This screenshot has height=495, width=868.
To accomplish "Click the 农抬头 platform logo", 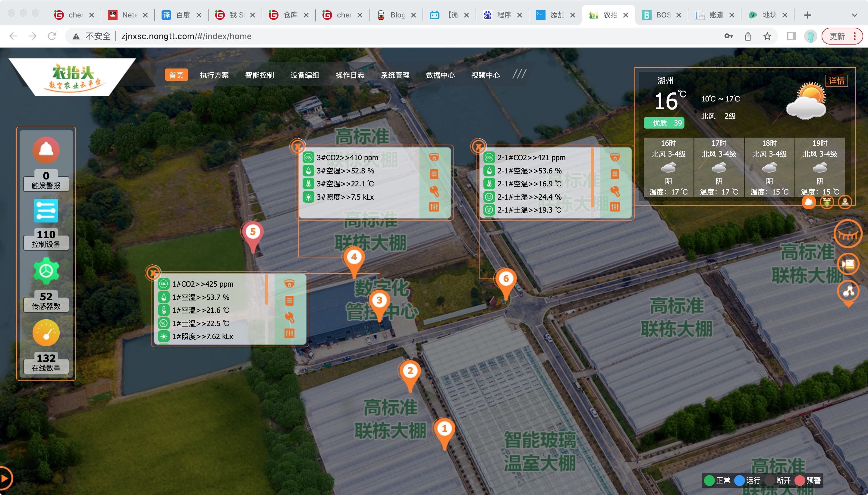I will point(73,77).
